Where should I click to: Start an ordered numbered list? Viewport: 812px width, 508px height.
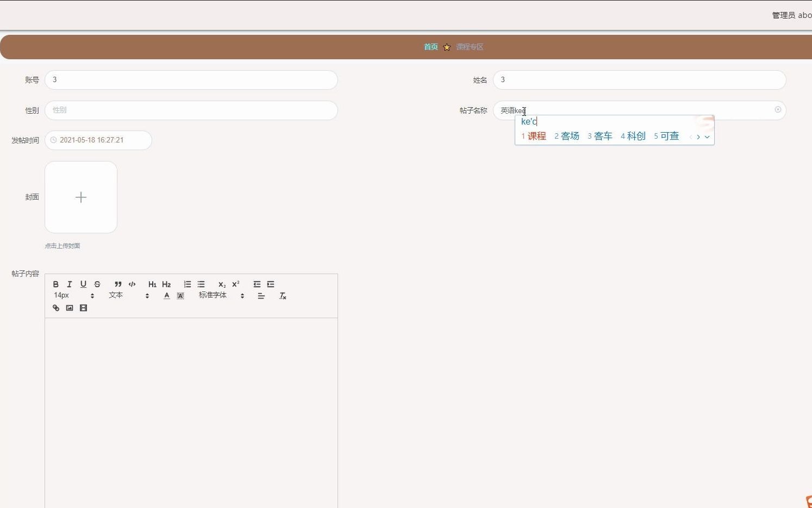tap(188, 284)
